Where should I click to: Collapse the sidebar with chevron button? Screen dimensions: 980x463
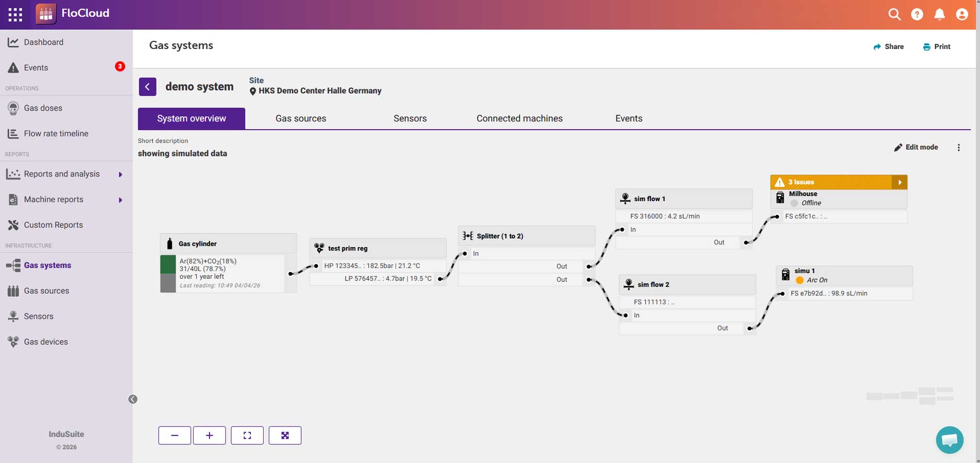133,399
